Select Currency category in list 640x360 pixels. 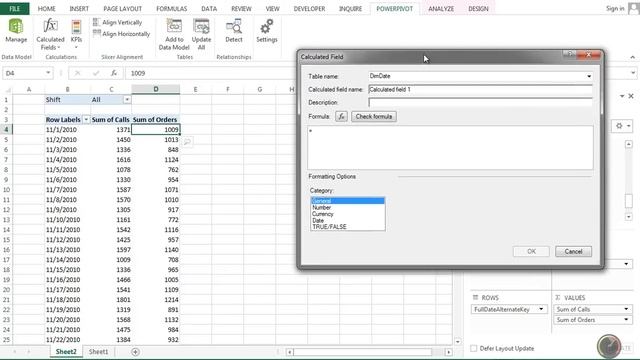[x=347, y=214]
